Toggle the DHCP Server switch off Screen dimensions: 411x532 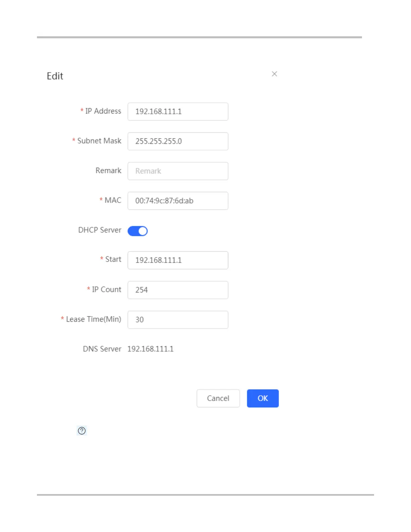click(138, 231)
